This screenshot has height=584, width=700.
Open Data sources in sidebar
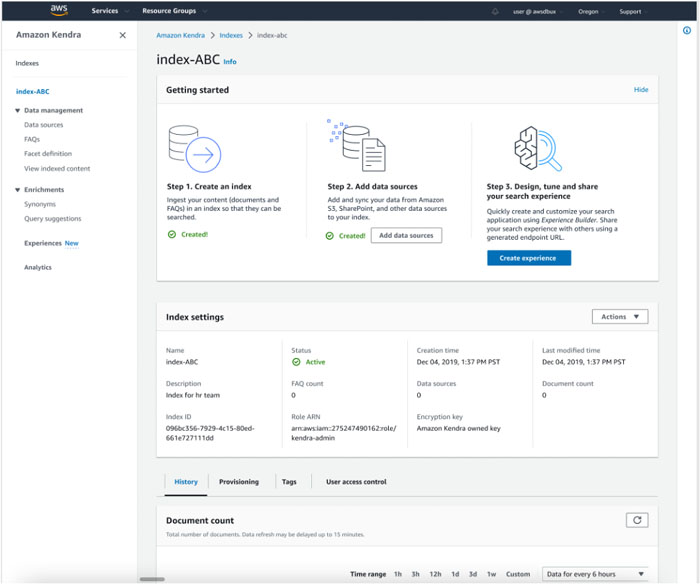click(x=43, y=125)
